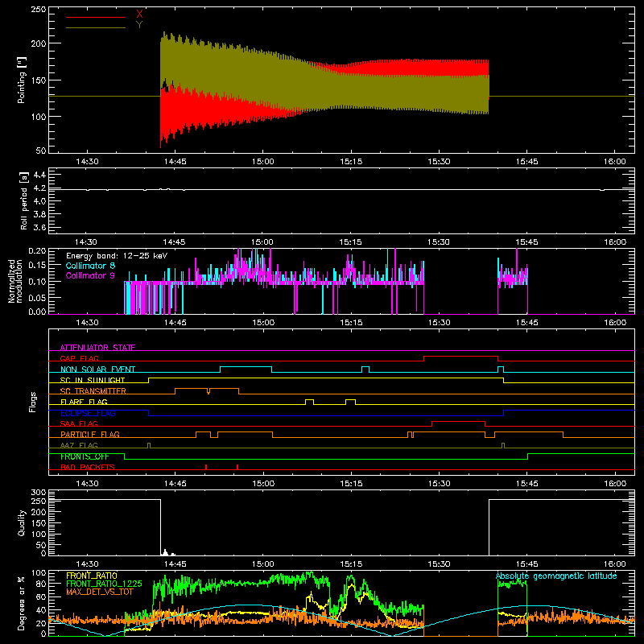644x644 pixels.
Task: Click the first BAD_PACKETS red tick marker
Action: click(206, 467)
